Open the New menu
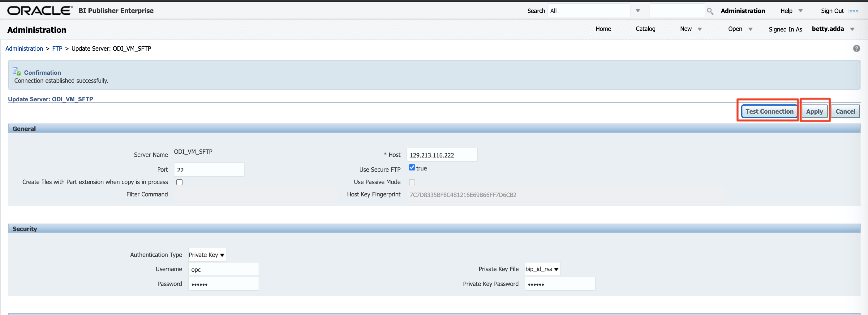Screen dimensions: 868x315 pyautogui.click(x=690, y=29)
